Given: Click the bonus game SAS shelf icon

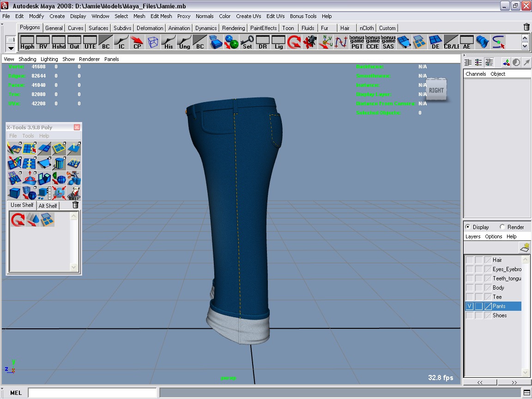Looking at the screenshot, I should click(388, 42).
